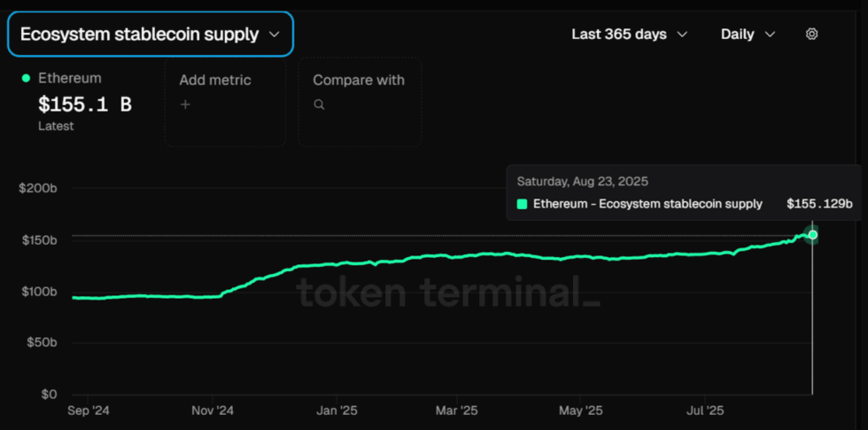Open chart settings gear icon
868x430 pixels.
point(811,35)
